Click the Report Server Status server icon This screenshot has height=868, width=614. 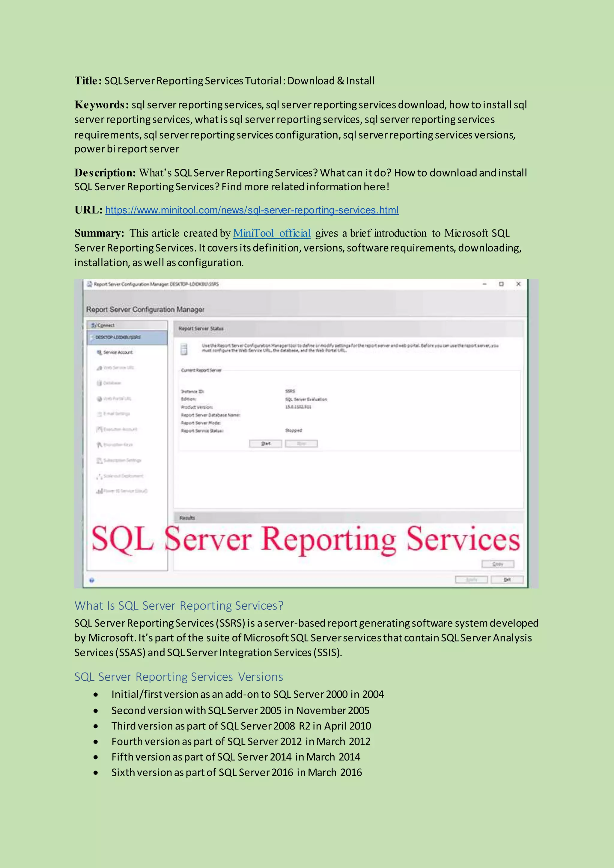pos(184,349)
